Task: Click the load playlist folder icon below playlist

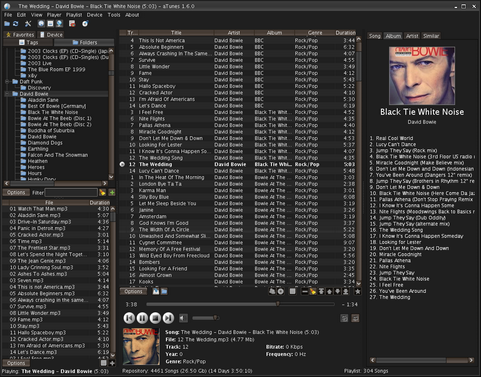Action: tap(164, 291)
